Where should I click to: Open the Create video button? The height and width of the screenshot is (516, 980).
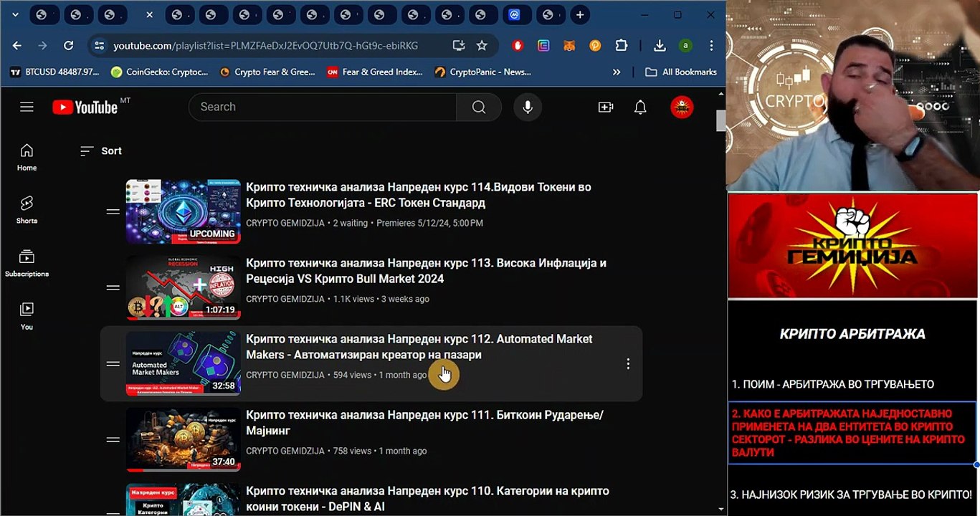[x=606, y=107]
